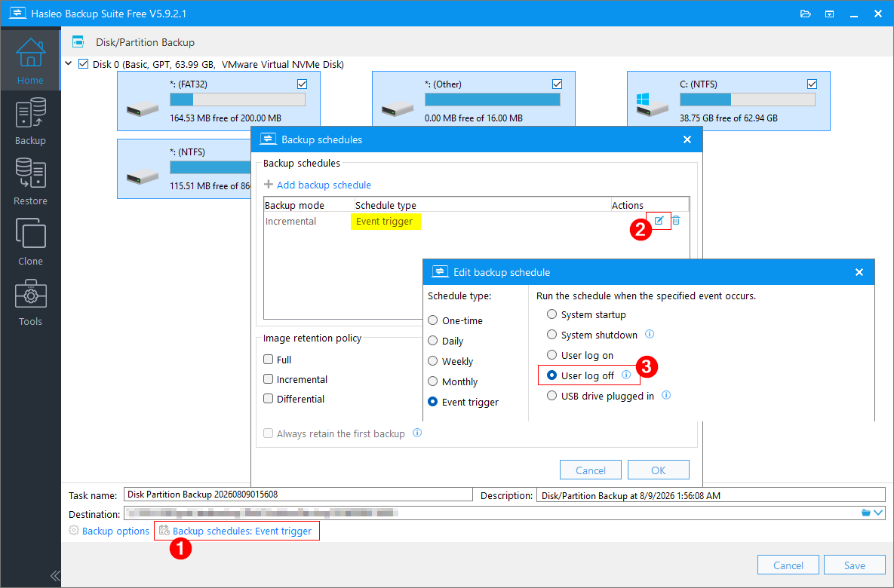Click Cancel button in main window
Screen dimensions: 894x588
(x=788, y=565)
